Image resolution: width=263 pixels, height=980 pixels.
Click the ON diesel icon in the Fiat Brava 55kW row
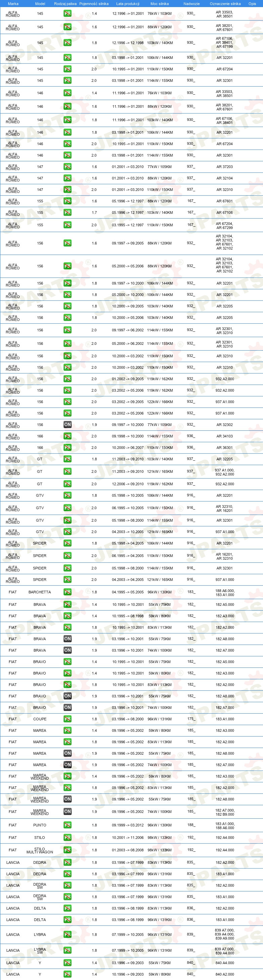click(x=67, y=639)
